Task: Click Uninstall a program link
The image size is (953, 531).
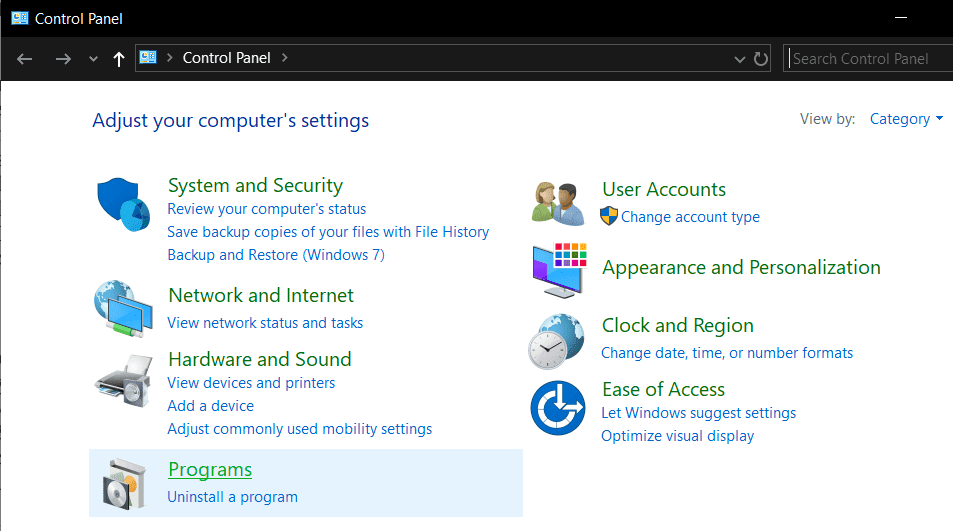Action: coord(232,497)
